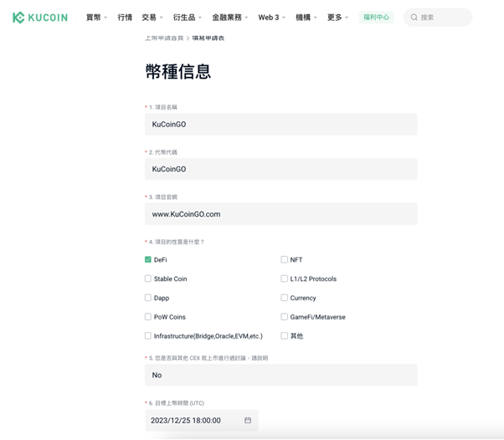Uncheck the DeFi checkbox
This screenshot has width=504, height=440.
point(148,259)
